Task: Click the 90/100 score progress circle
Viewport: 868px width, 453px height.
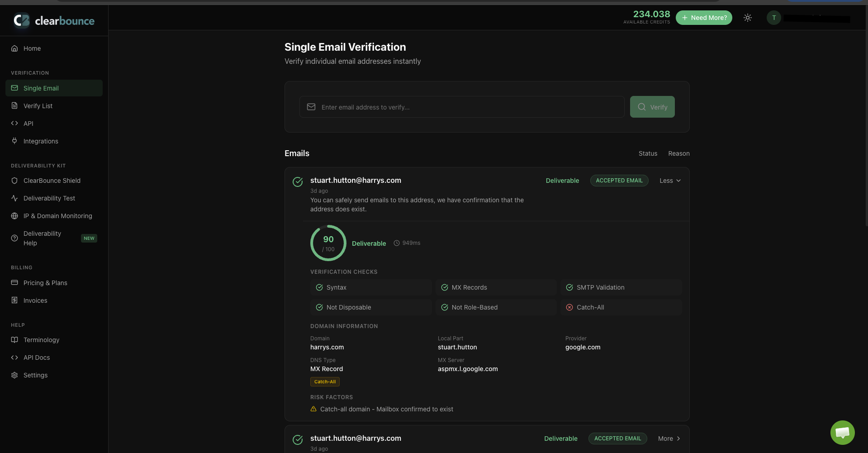Action: click(328, 243)
